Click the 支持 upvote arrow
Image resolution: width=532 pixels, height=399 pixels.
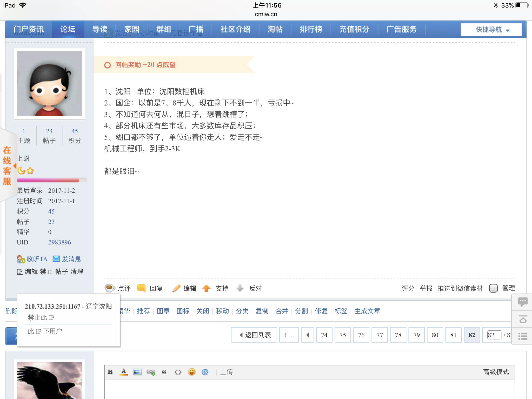207,288
